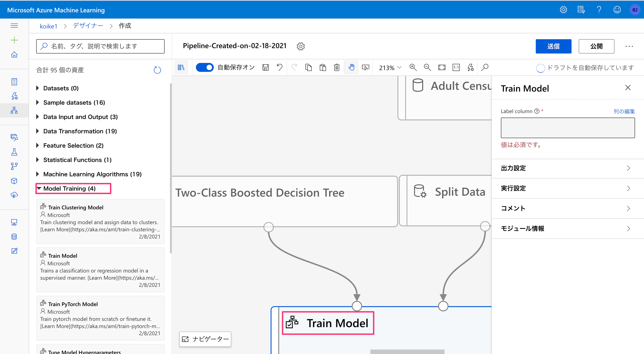This screenshot has height=354, width=644.
Task: Click the 送信 submit button
Action: [553, 46]
